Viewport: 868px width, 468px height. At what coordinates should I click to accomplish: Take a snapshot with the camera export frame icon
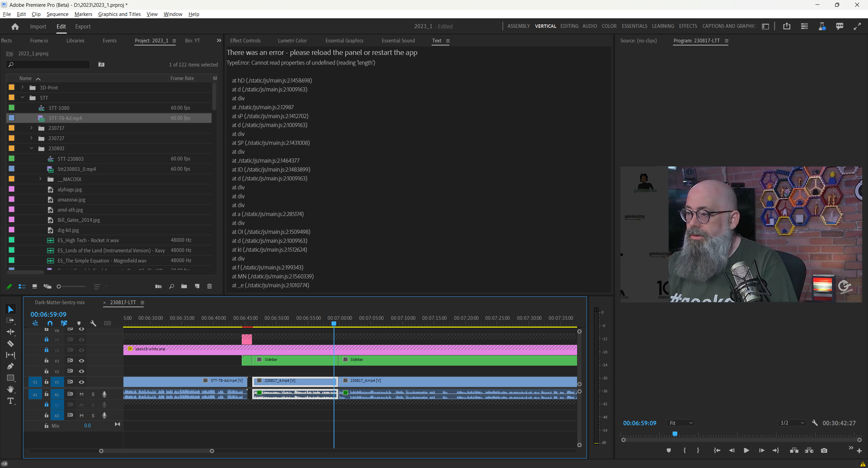click(824, 450)
